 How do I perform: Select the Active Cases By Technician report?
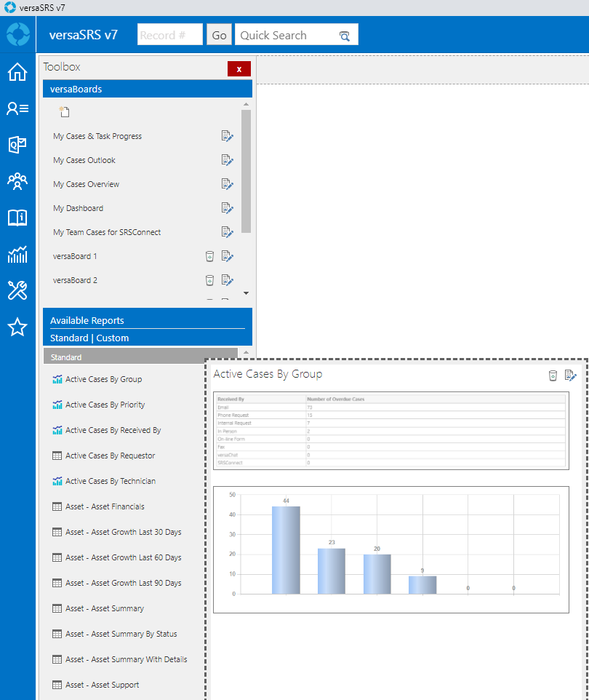point(111,481)
